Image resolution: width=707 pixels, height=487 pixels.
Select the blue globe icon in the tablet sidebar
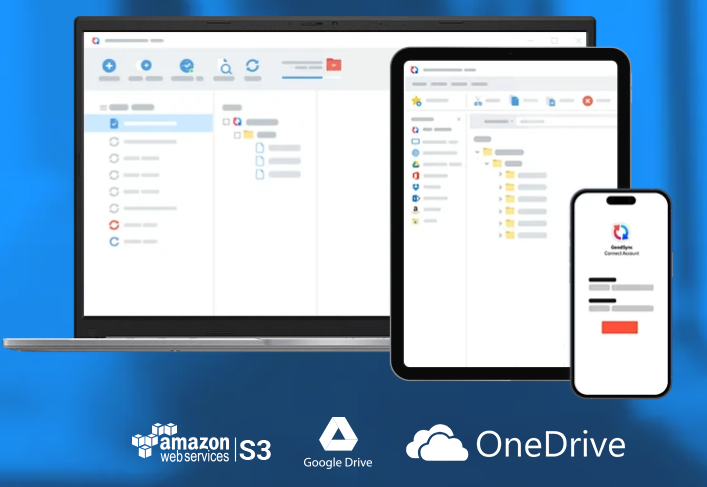coord(415,153)
